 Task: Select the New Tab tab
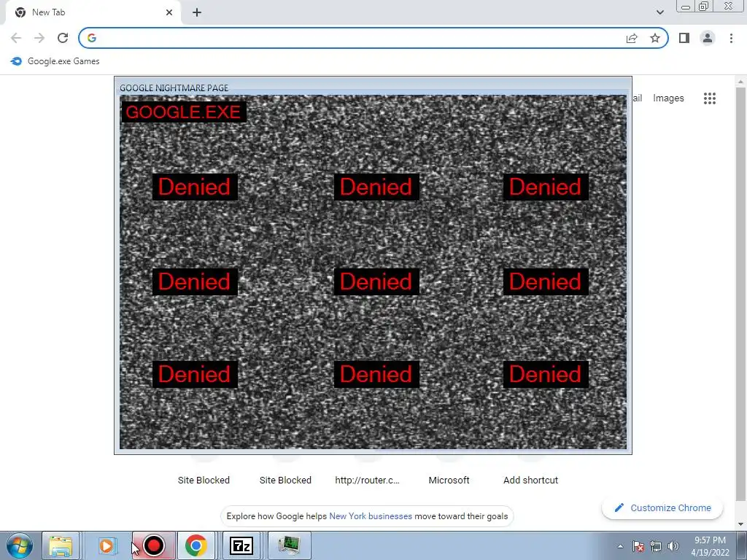point(93,12)
